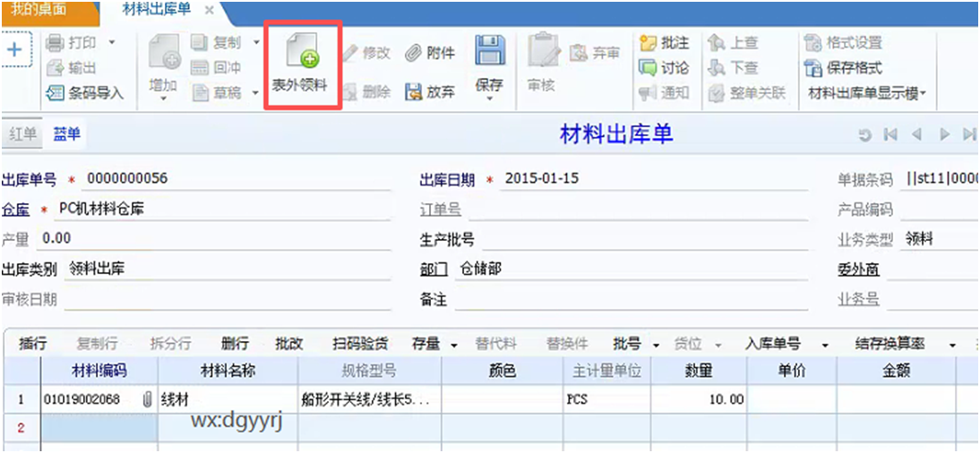Click the 出库日期 field
980x453 pixels.
(x=654, y=179)
